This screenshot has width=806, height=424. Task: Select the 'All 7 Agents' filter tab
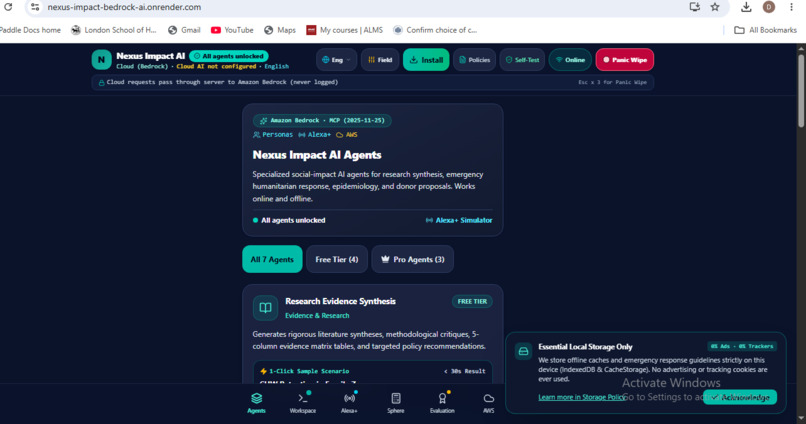272,259
